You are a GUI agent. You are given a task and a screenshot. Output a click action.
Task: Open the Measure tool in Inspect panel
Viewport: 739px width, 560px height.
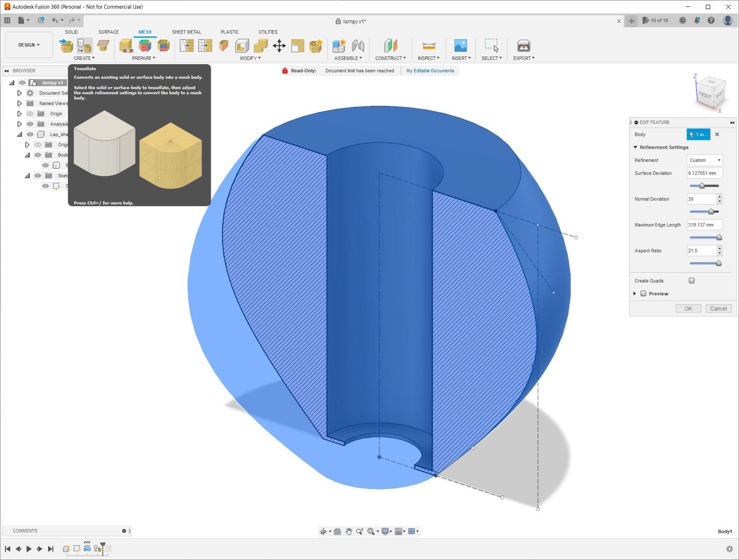click(429, 46)
